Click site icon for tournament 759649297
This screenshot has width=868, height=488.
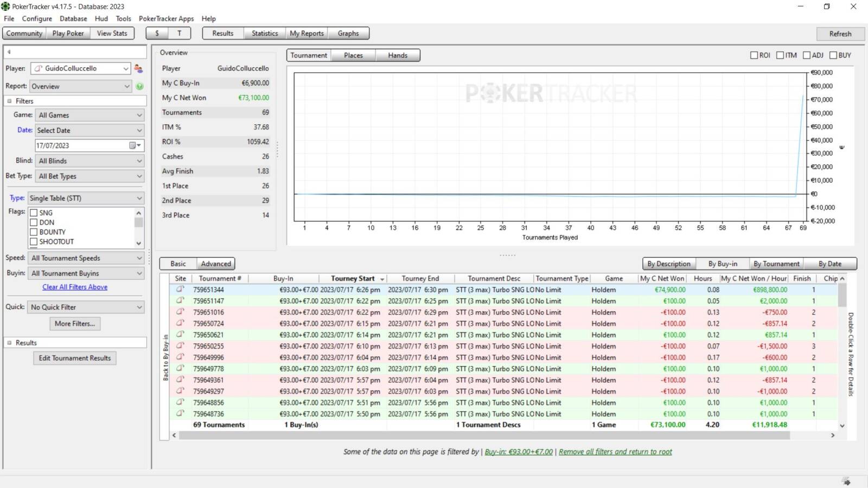pos(180,391)
